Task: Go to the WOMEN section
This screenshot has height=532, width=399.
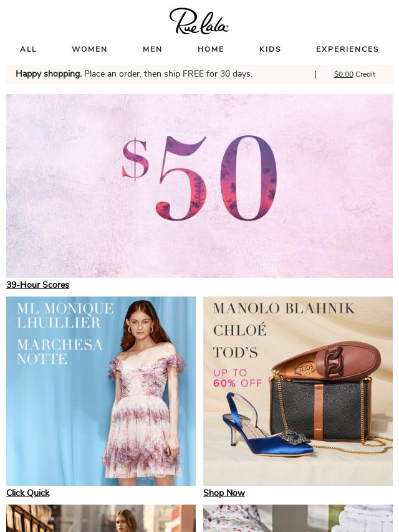Action: [89, 49]
